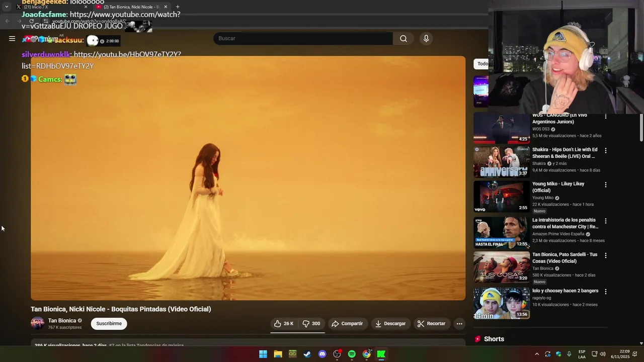Open the lolo y choosey 2 bangers thumbnail
Image resolution: width=644 pixels, height=362 pixels.
pos(502,303)
